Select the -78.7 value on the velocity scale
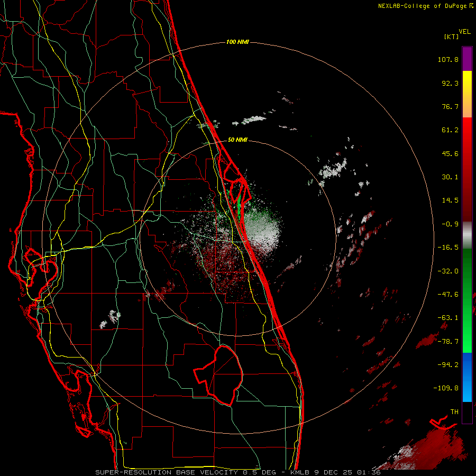 tap(448, 342)
